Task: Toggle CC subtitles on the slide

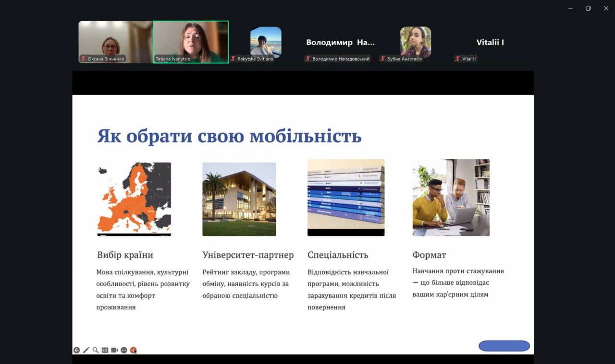Action: click(x=105, y=350)
